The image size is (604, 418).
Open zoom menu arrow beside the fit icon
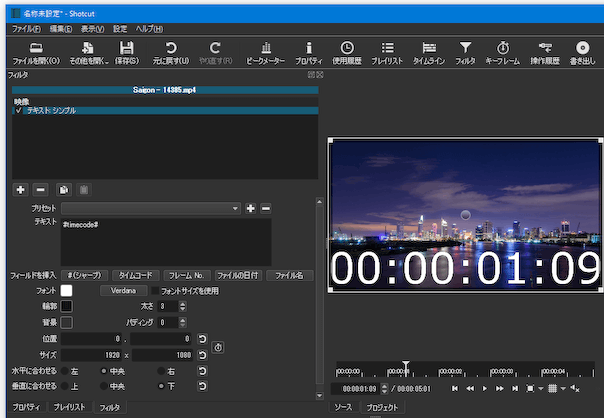(x=541, y=389)
